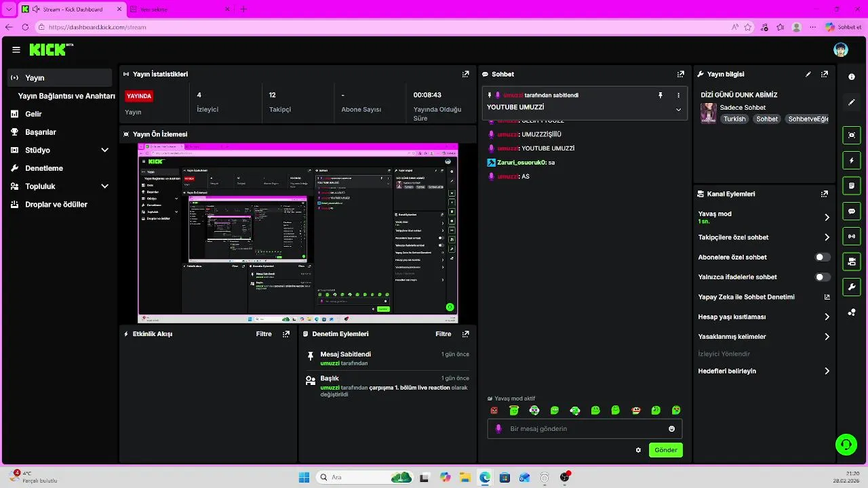Type in the Bir mesaj gönderin field
This screenshot has width=868, height=488.
point(585,429)
